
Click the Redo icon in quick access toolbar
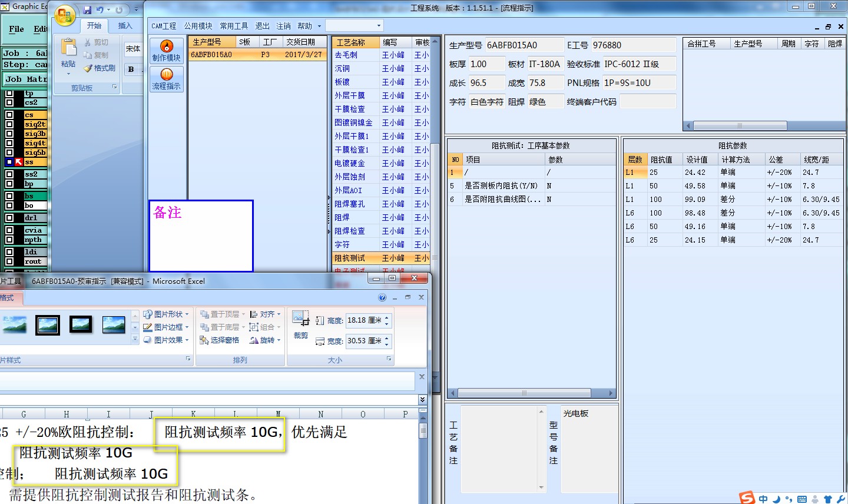119,10
